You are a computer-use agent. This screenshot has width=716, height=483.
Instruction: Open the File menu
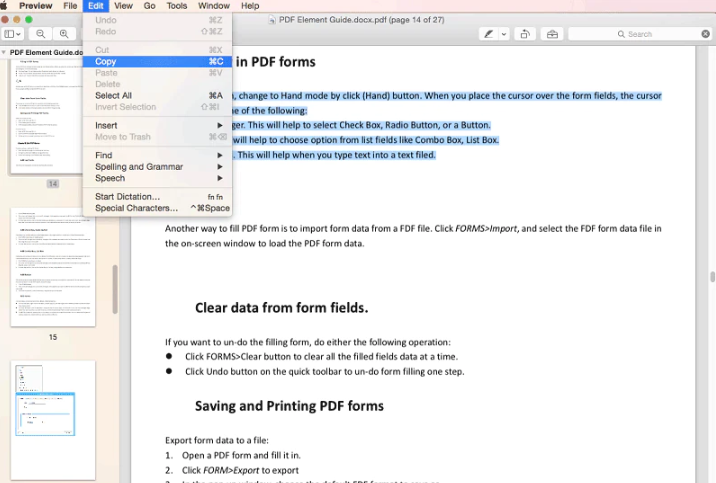[70, 6]
